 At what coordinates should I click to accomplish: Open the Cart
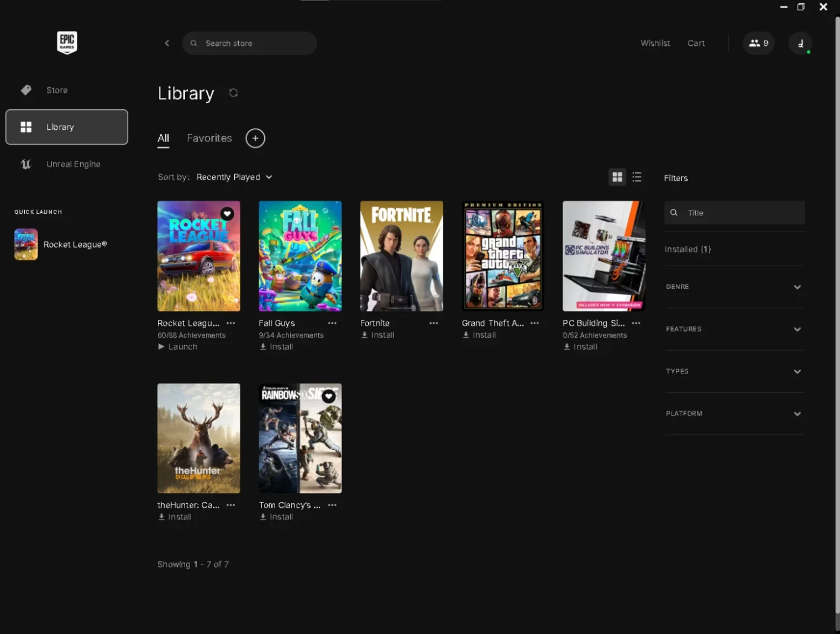696,43
